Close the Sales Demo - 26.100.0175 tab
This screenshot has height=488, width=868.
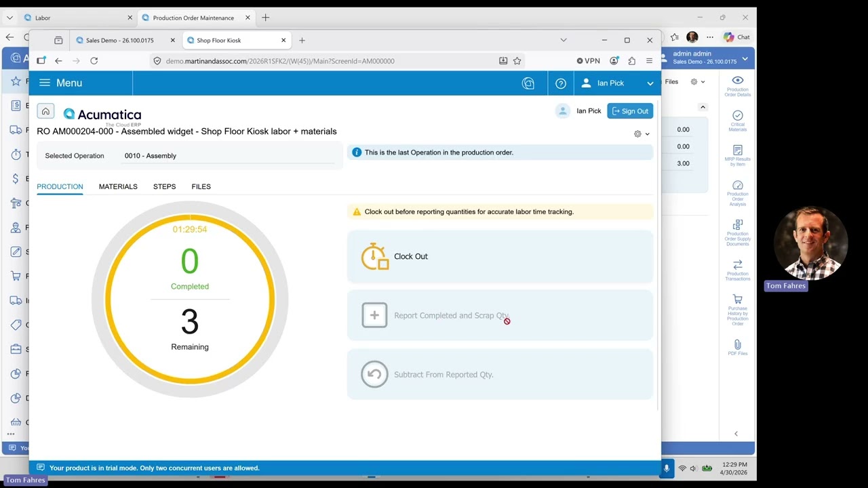172,40
